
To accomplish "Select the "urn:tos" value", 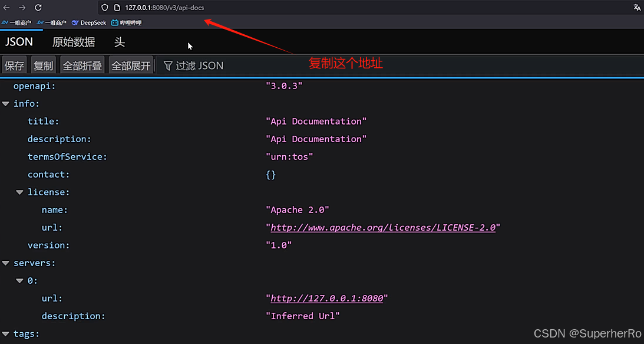I will point(289,157).
